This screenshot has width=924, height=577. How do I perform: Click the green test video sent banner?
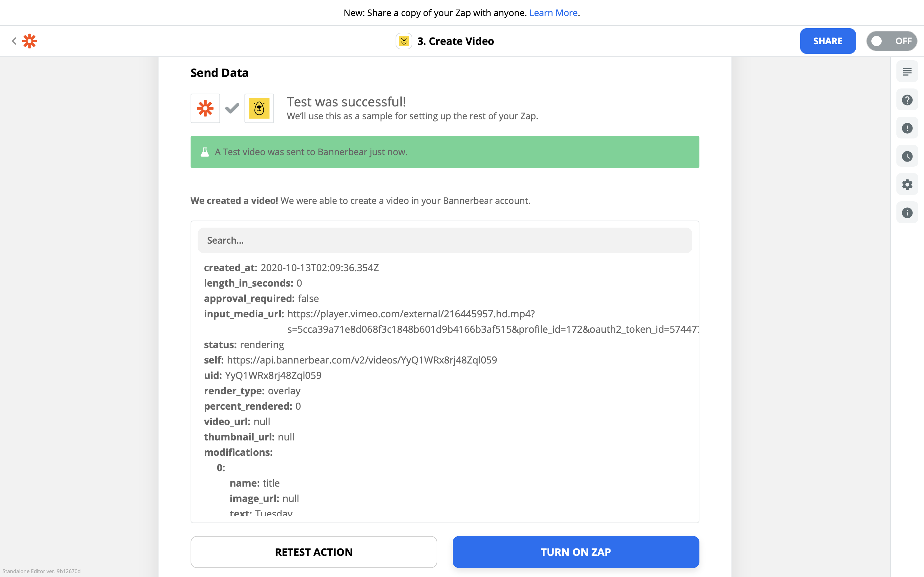pos(444,152)
